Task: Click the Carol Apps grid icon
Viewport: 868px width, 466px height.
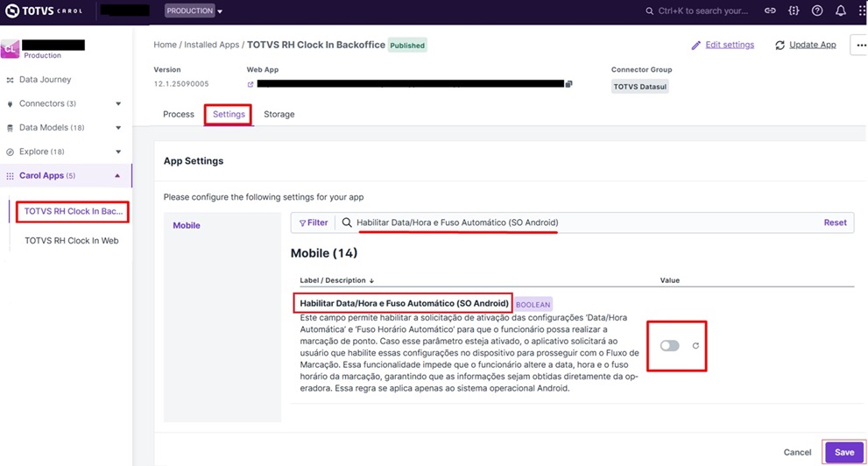Action: 10,176
